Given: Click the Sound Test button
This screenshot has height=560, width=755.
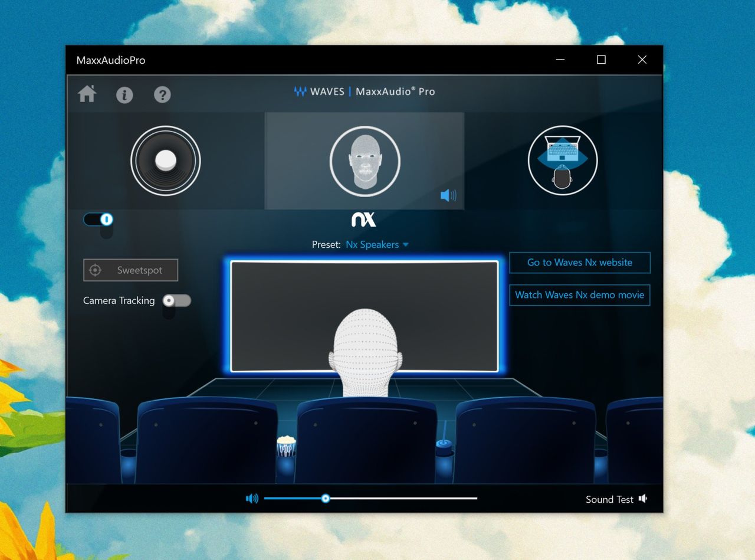Looking at the screenshot, I should [x=616, y=499].
